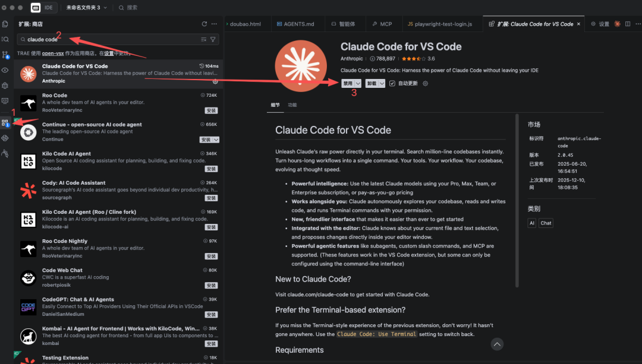642x364 pixels.
Task: Open editor more actions ellipsis at top right
Action: coord(638,24)
